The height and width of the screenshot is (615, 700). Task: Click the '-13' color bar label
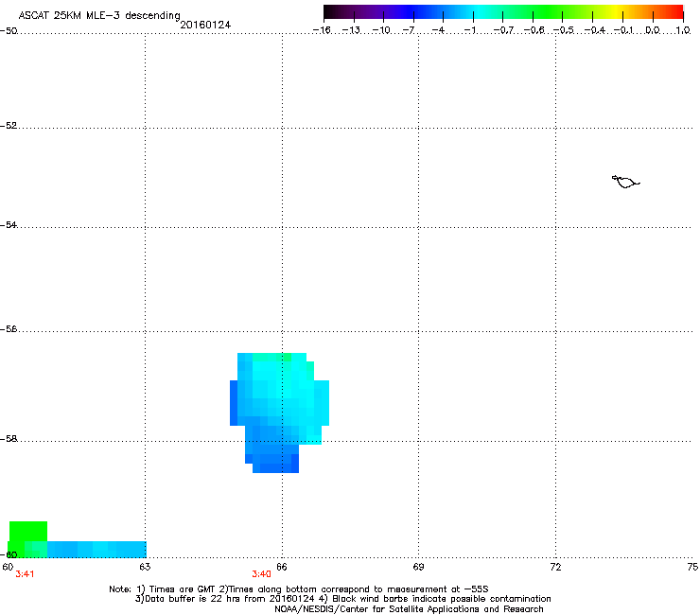351,30
